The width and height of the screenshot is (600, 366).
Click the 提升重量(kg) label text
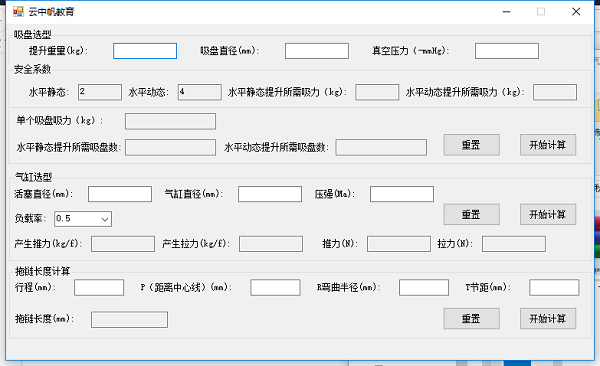(x=58, y=51)
